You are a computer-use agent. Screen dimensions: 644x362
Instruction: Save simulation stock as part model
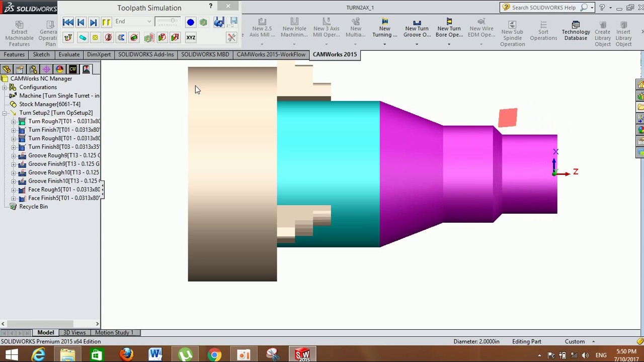click(x=218, y=22)
